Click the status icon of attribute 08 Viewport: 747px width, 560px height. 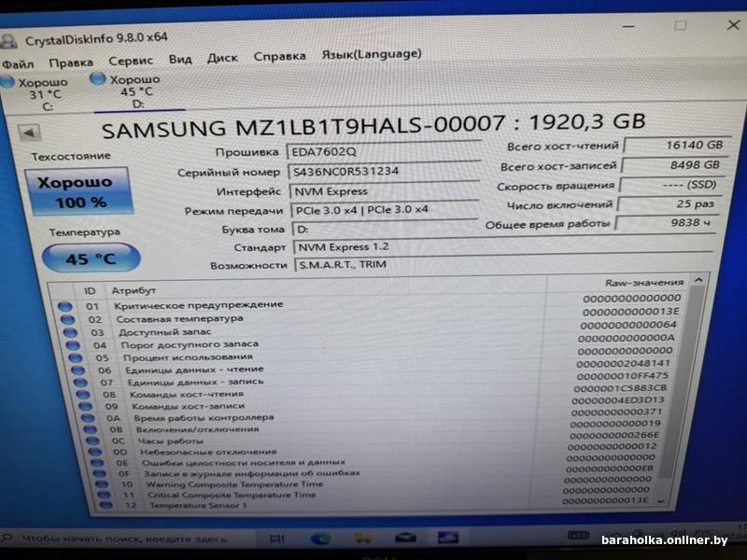point(83,394)
